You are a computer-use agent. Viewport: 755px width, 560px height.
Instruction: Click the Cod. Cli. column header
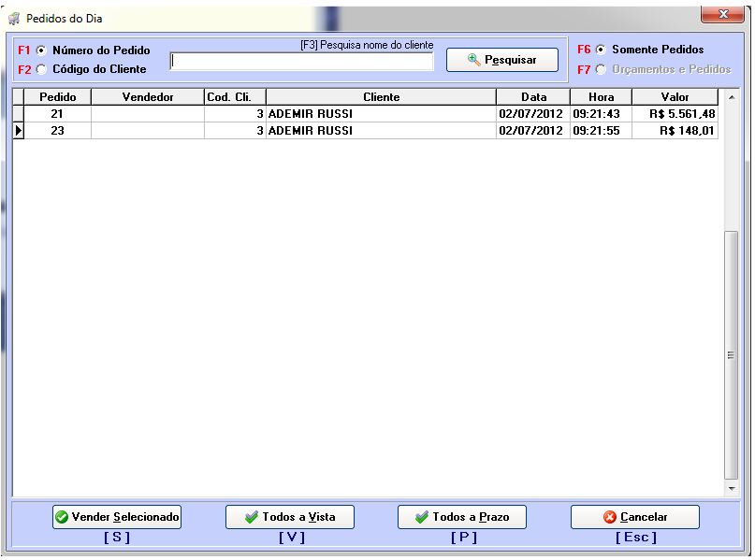[235, 97]
